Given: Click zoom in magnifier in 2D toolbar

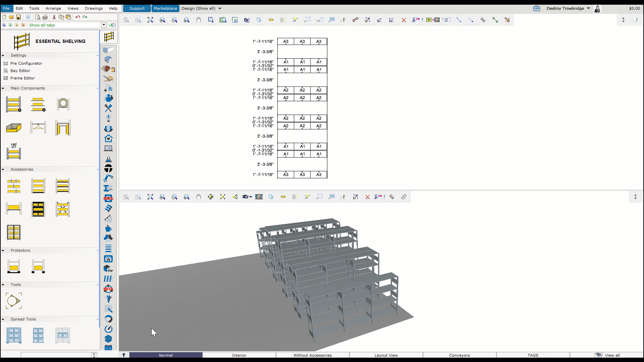Looking at the screenshot, I should pos(162,20).
